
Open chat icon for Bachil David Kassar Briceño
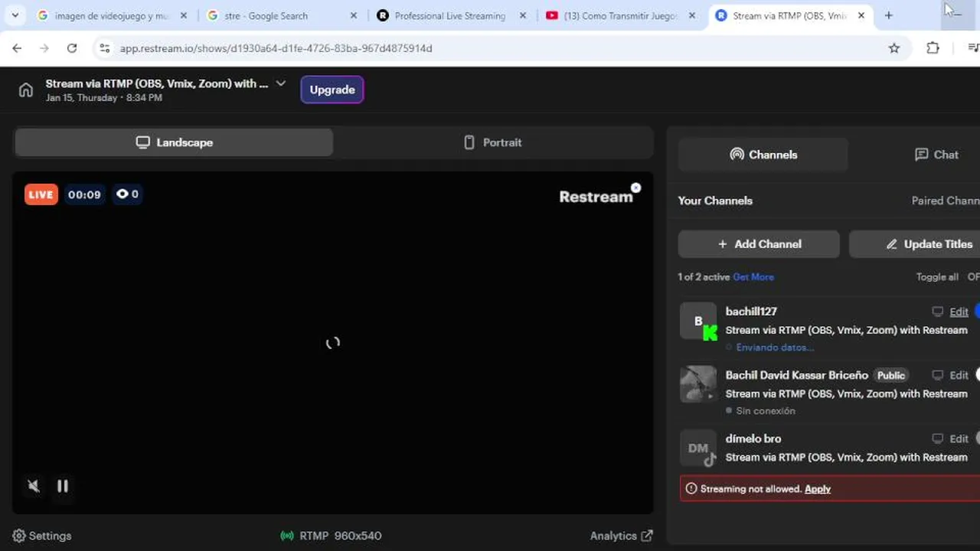937,375
